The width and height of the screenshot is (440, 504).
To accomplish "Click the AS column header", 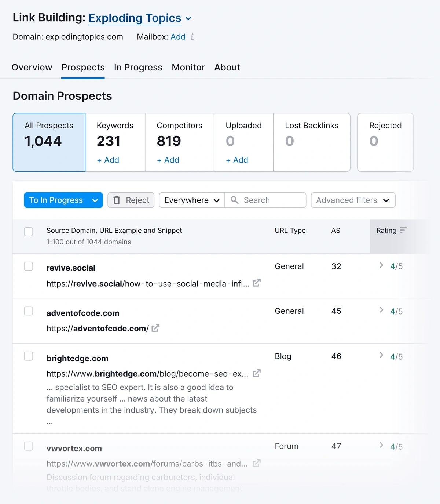I will 336,231.
